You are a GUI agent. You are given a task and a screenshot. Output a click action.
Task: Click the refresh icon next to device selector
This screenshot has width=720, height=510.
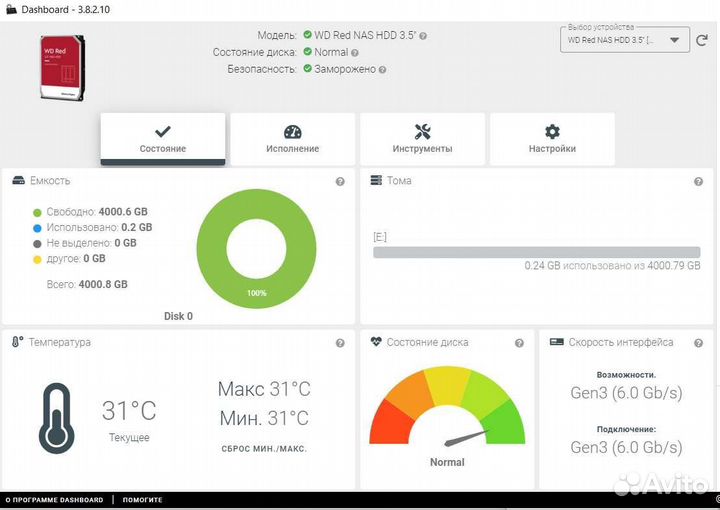(x=702, y=41)
